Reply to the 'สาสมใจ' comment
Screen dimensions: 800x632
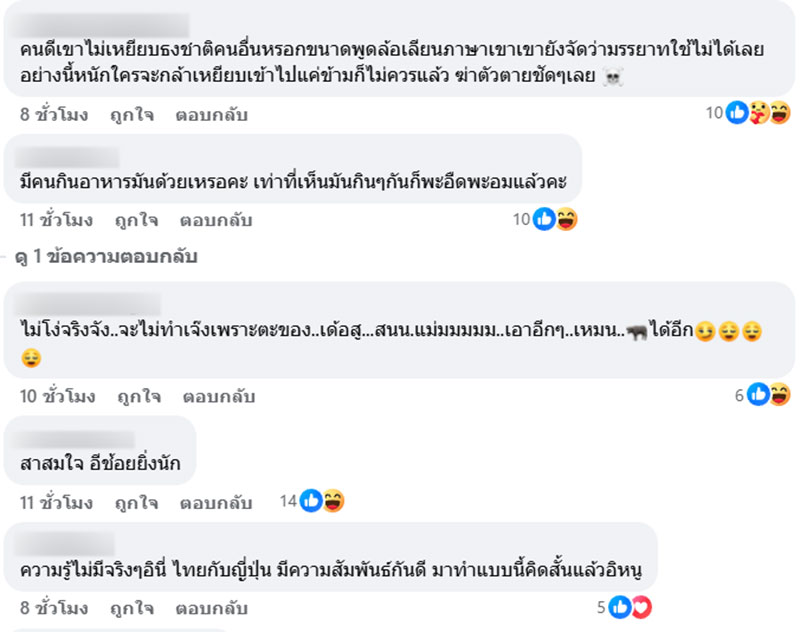click(x=216, y=503)
